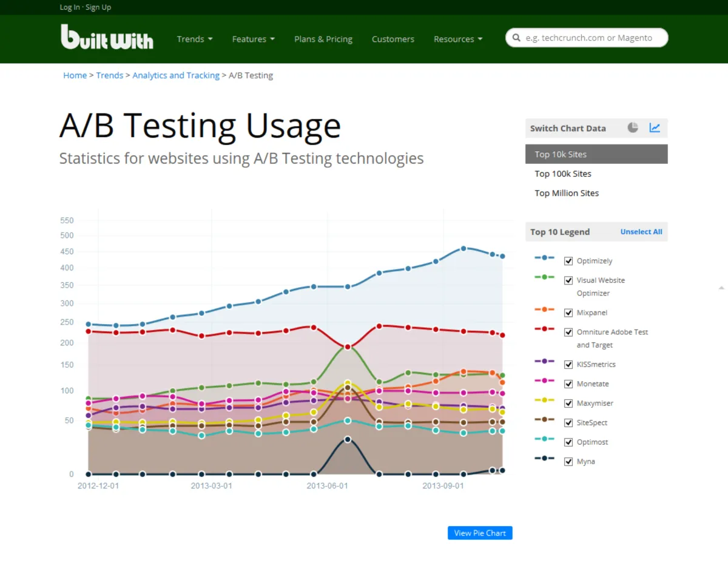Disable the SiteSpect series checkbox
The width and height of the screenshot is (728, 574).
(x=568, y=423)
